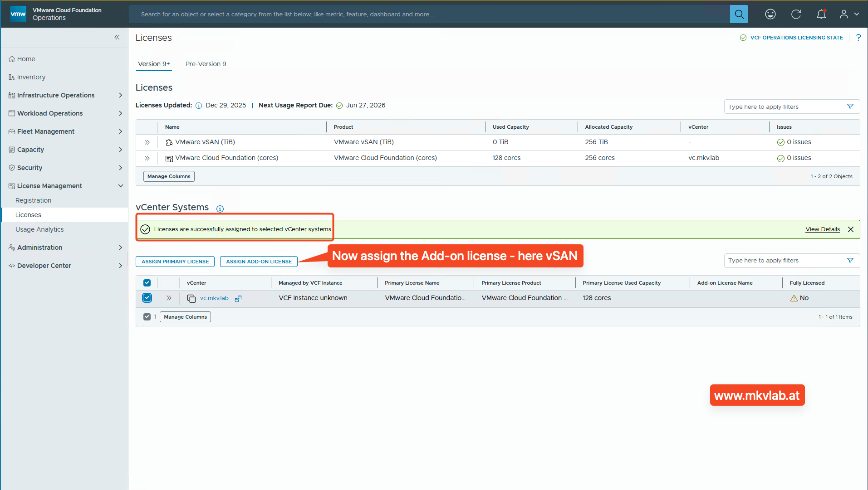
Task: Refresh the page using the reload icon
Action: (x=796, y=14)
